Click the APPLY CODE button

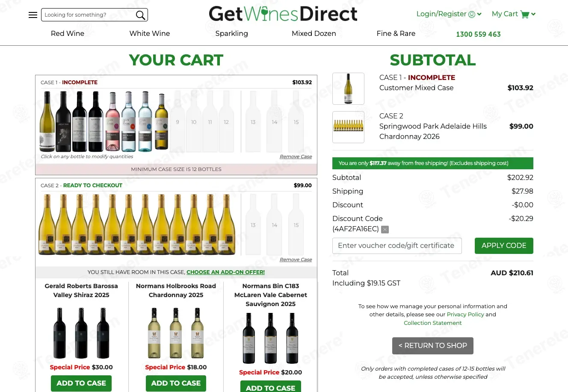coord(504,246)
